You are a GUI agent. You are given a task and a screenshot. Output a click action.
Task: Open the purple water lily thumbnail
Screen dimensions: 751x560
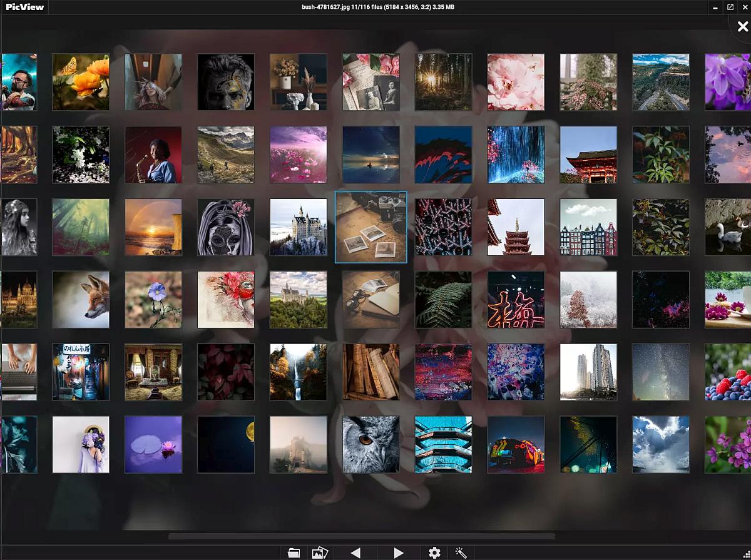[x=153, y=445]
